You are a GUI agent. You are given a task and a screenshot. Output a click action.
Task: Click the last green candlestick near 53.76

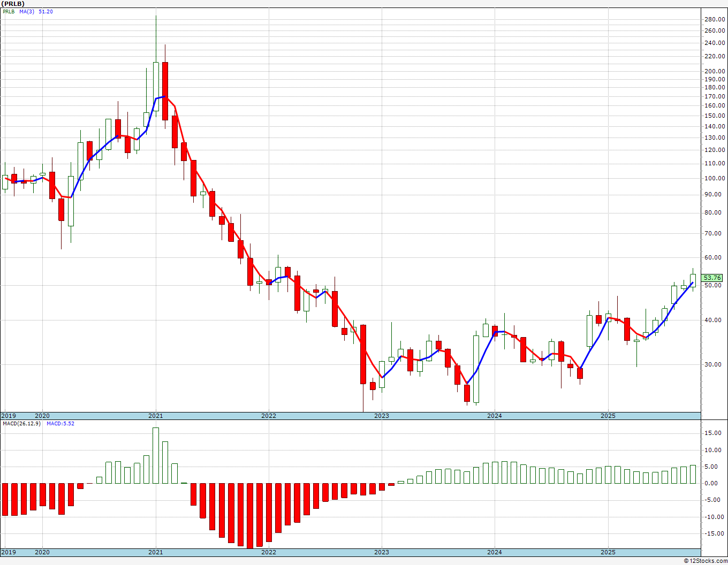coord(693,280)
